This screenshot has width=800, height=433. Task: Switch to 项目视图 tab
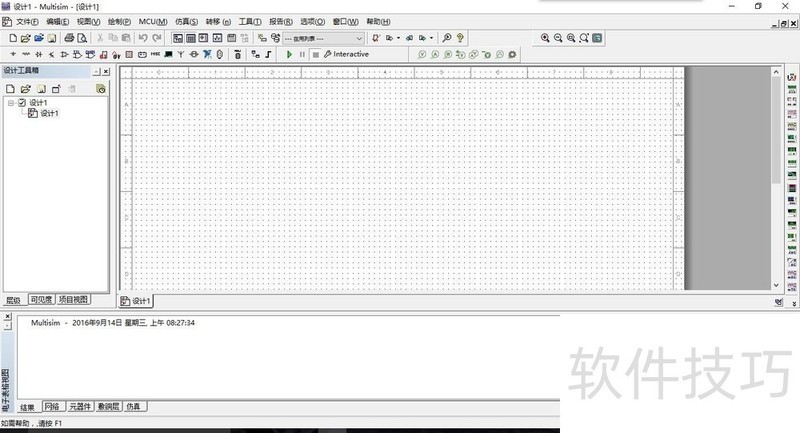tap(73, 300)
